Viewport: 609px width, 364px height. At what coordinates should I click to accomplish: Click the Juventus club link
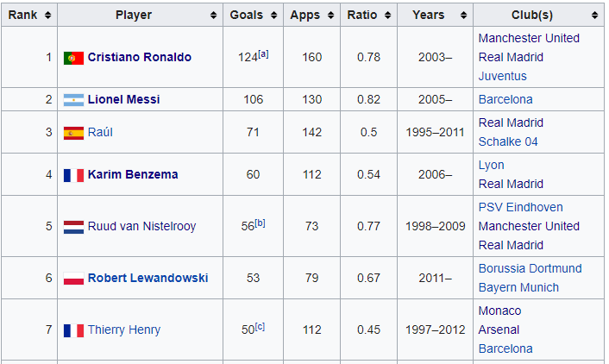click(x=503, y=76)
